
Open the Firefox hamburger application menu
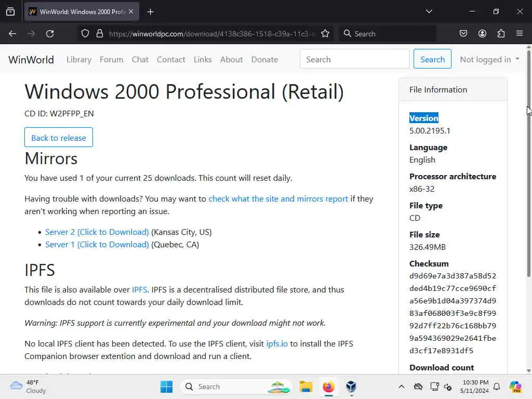point(520,34)
